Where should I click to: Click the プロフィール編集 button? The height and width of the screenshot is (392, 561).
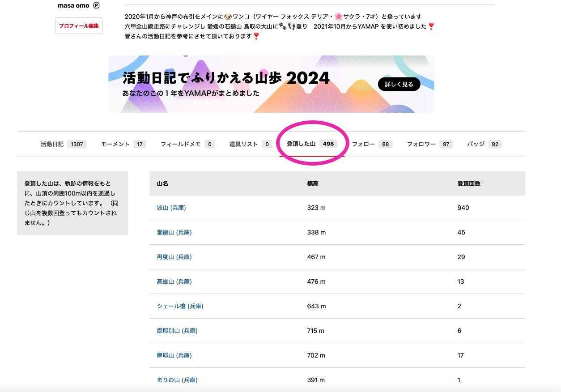click(79, 26)
